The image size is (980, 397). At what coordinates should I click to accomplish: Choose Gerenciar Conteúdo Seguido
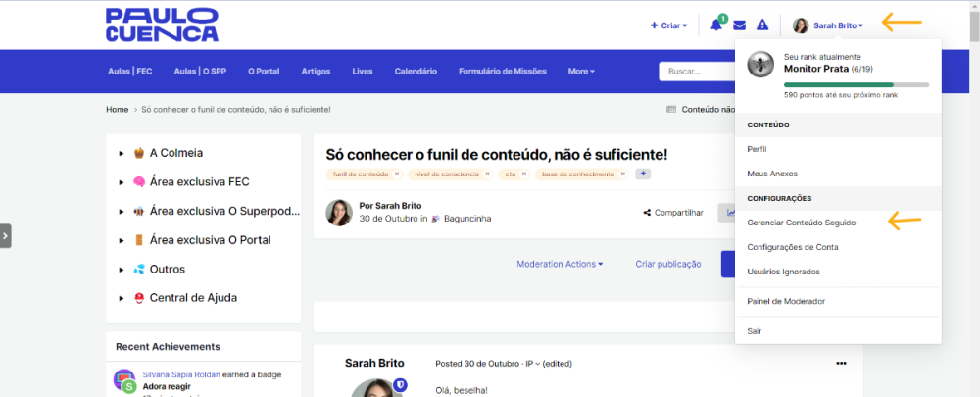pos(838,223)
